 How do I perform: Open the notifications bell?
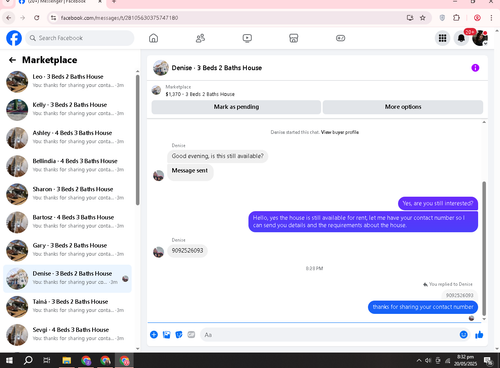(x=461, y=38)
